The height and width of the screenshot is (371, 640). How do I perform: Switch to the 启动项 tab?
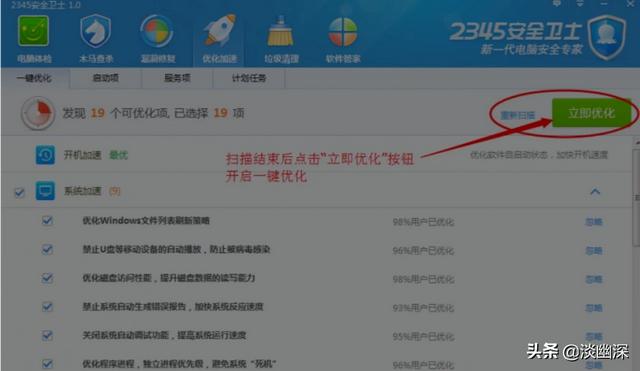tap(106, 78)
